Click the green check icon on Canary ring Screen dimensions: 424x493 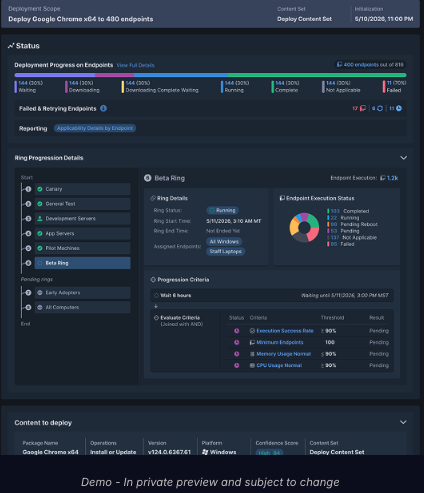(40, 189)
